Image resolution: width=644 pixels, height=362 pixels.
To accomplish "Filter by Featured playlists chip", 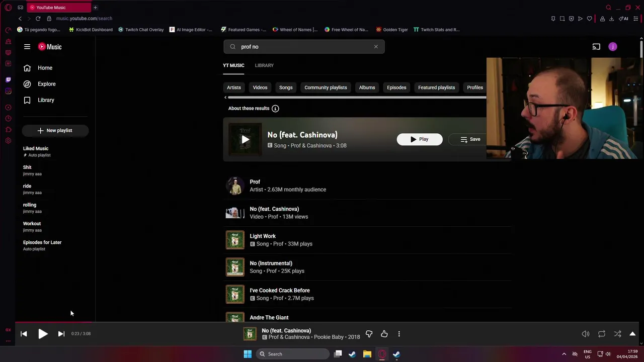I will [x=436, y=87].
